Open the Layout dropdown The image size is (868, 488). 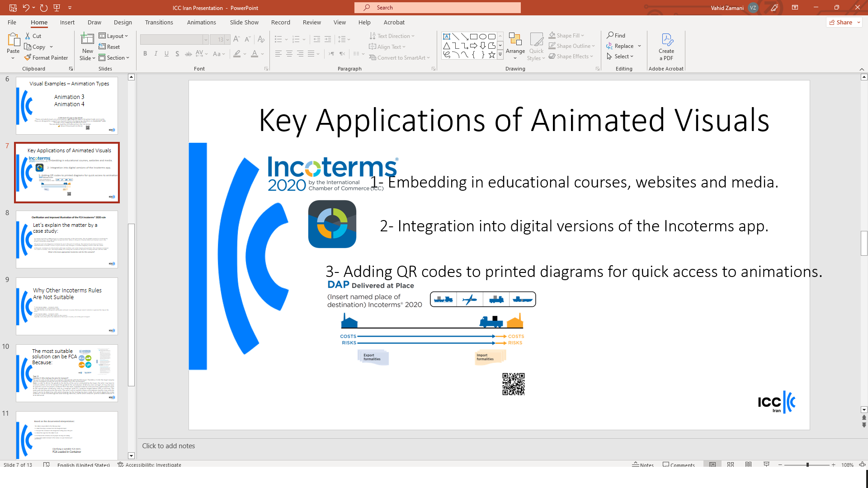coord(113,36)
